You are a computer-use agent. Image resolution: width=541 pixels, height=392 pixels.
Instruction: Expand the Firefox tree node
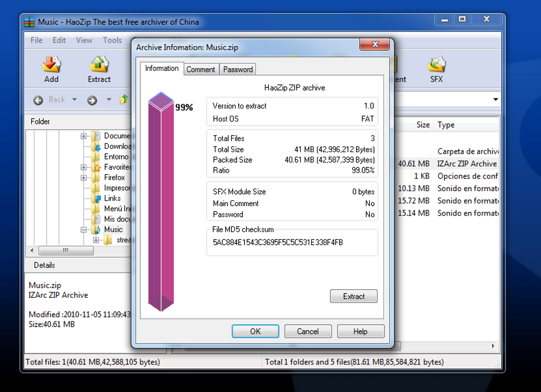coord(83,178)
